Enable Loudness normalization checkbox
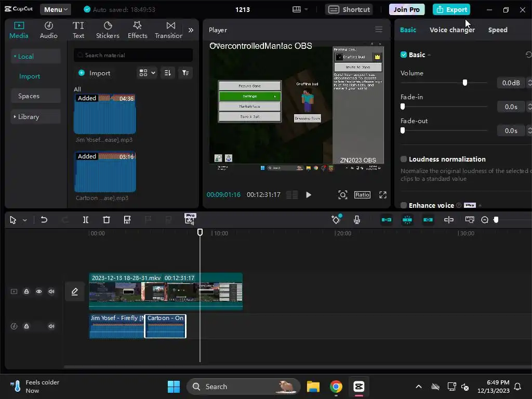 (x=403, y=159)
